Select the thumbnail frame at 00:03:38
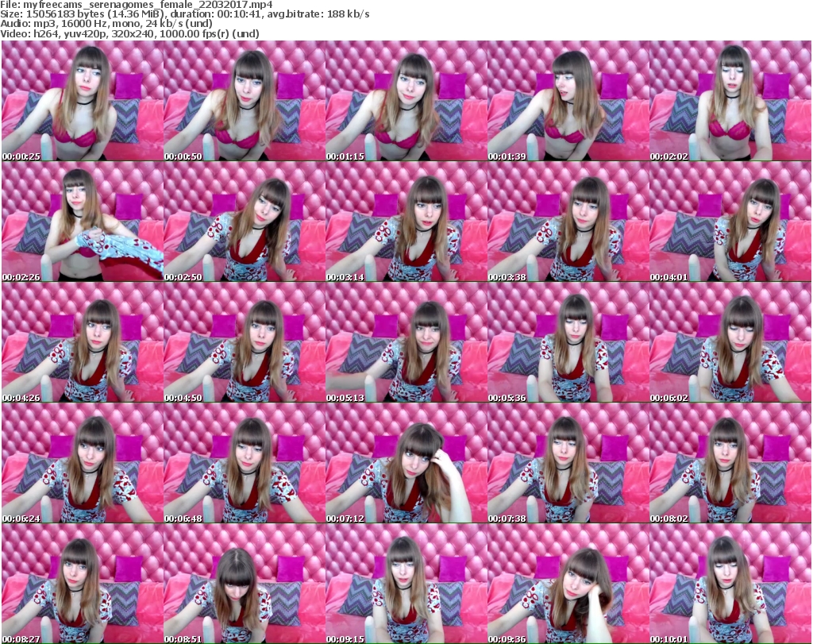 click(x=568, y=222)
